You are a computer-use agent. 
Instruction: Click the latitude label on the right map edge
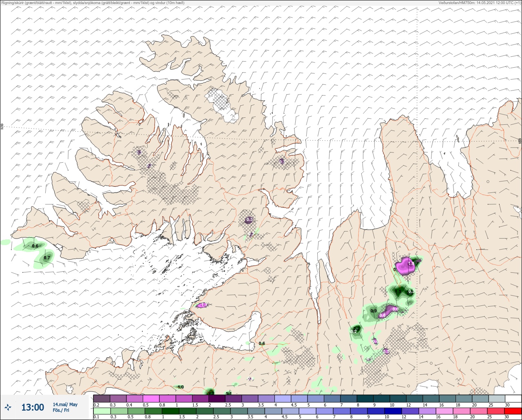coord(520,141)
